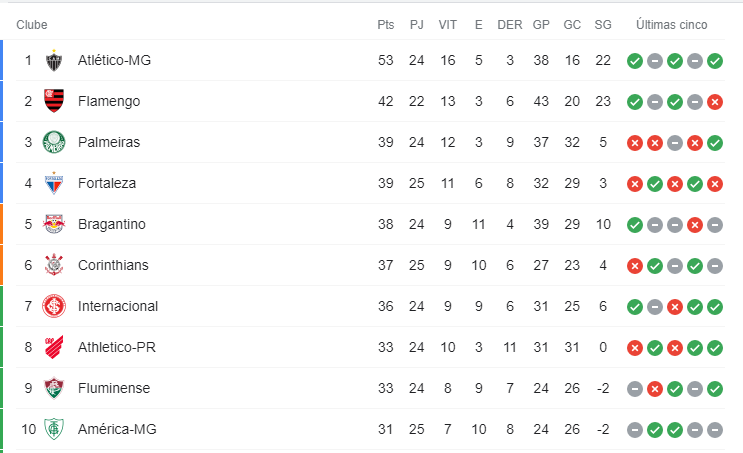This screenshot has width=743, height=453.
Task: Click the Atlético-MG club crest
Action: [x=54, y=61]
